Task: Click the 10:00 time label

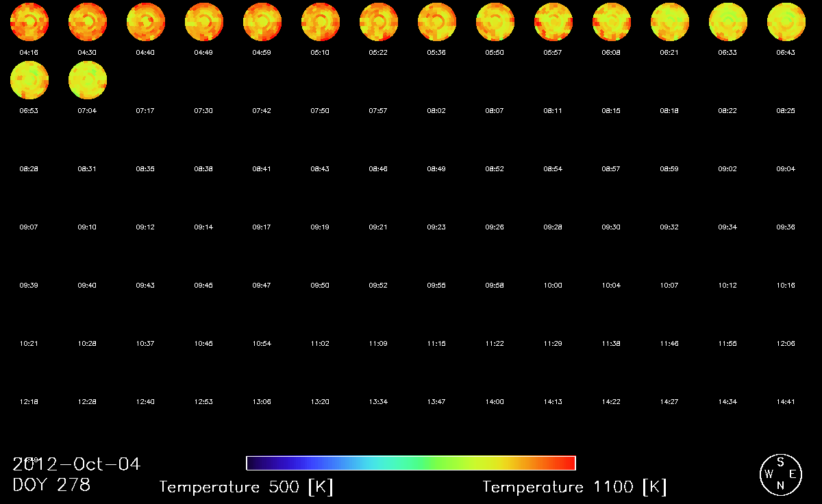Action: [553, 285]
